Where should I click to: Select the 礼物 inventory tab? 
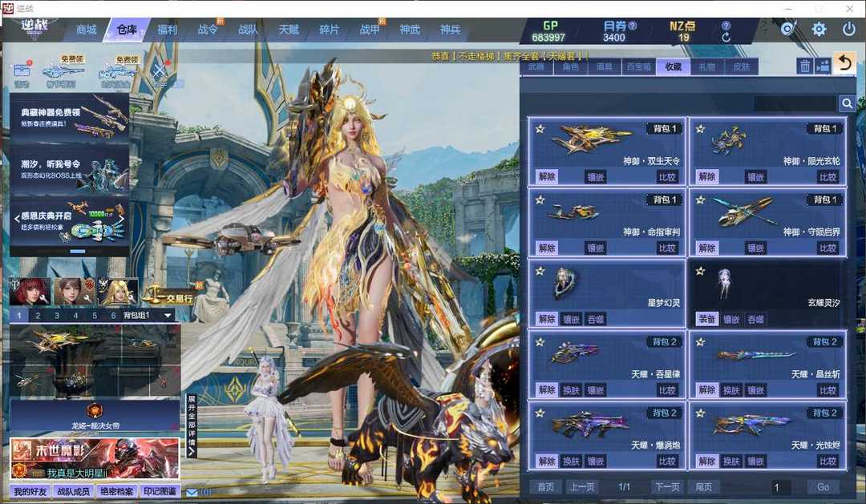pos(706,67)
